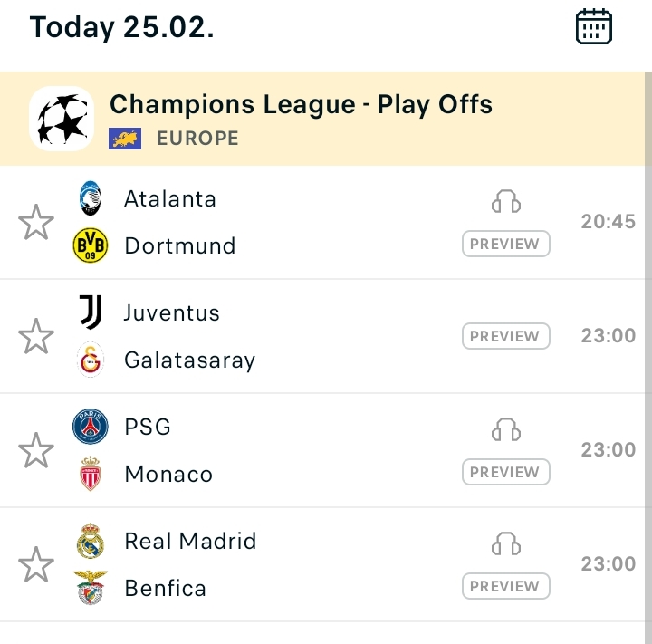Favorite the Atalanta vs Dortmund match
Screen dimensions: 652x644
36,222
